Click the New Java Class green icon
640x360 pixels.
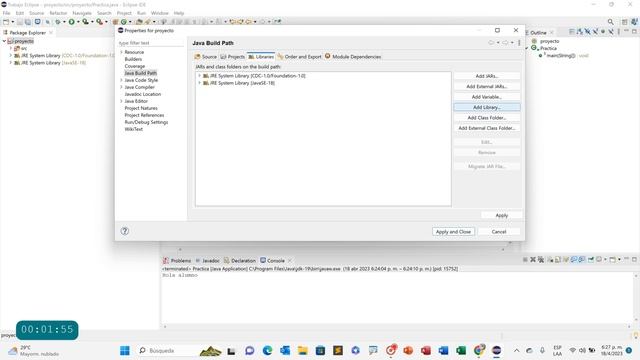tap(124, 22)
